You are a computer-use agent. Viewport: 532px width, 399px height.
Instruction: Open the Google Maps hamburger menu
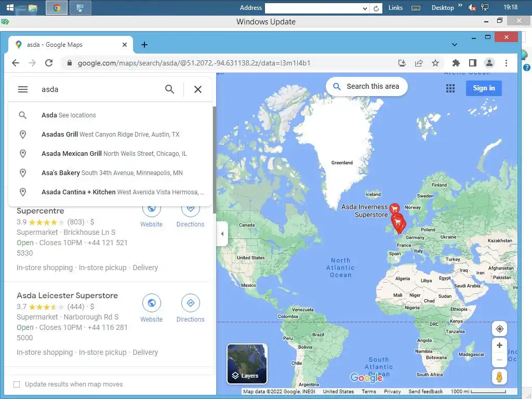tap(23, 89)
